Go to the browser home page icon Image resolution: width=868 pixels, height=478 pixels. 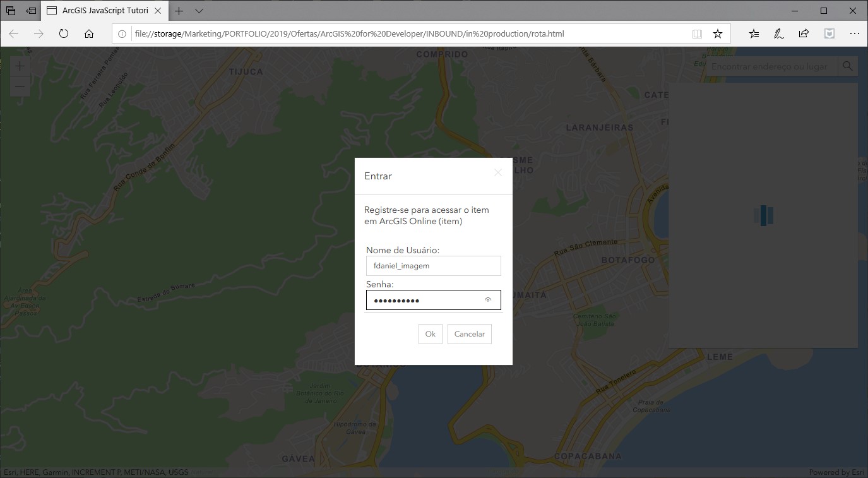pos(89,34)
